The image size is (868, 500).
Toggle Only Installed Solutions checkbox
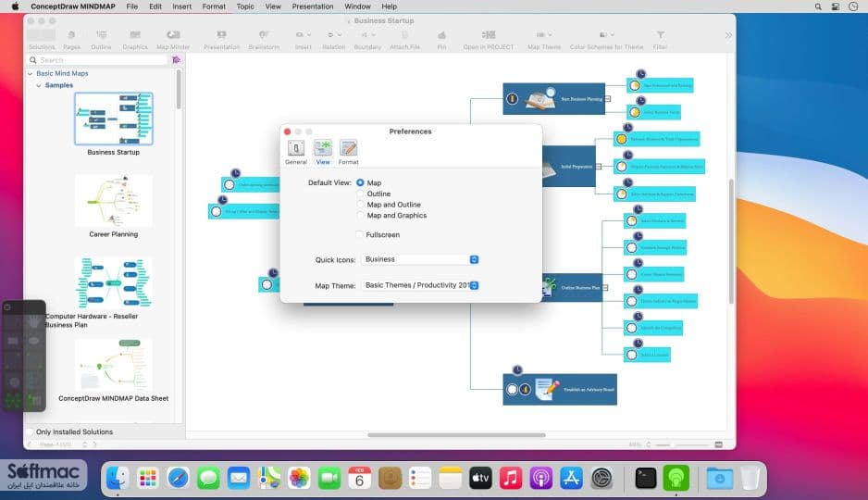click(30, 431)
